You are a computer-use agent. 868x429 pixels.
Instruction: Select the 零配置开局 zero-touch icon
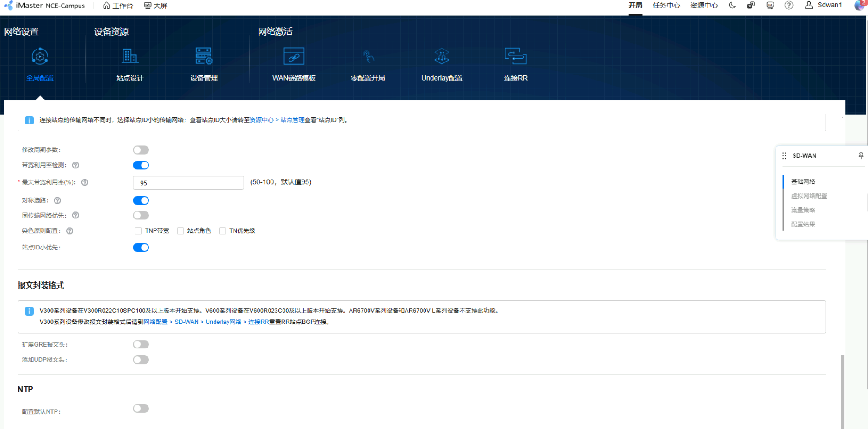[368, 57]
